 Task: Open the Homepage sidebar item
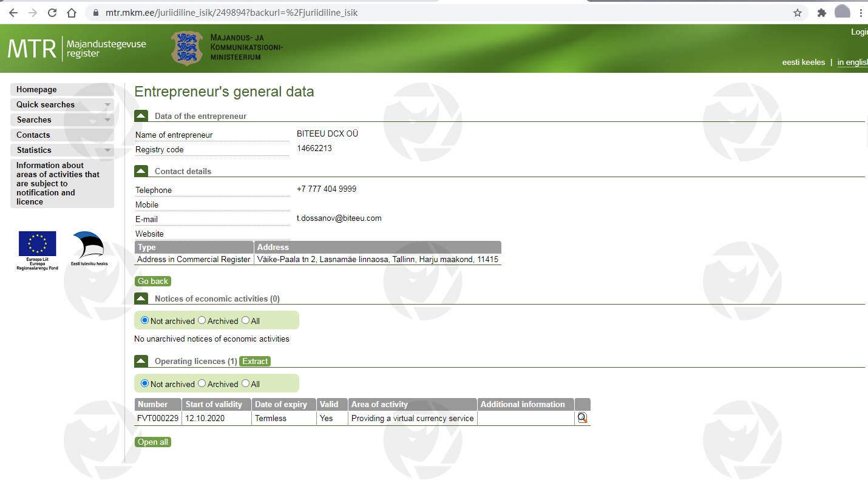click(36, 89)
